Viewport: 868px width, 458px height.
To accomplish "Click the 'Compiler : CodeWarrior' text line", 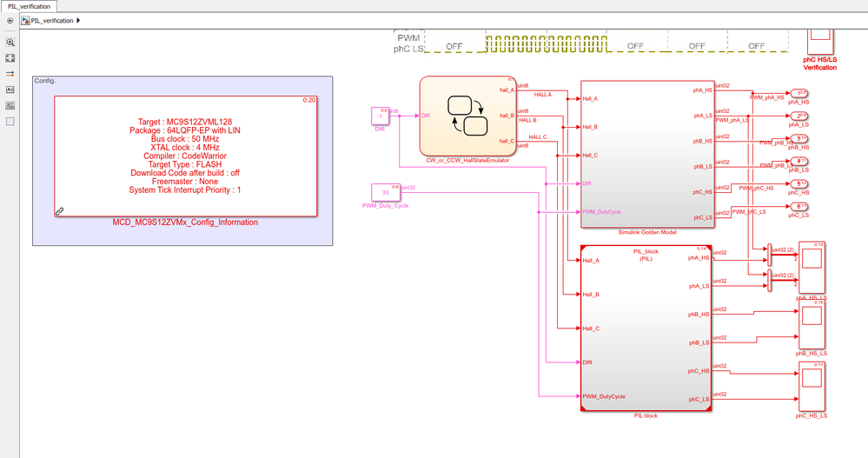I will coord(185,156).
